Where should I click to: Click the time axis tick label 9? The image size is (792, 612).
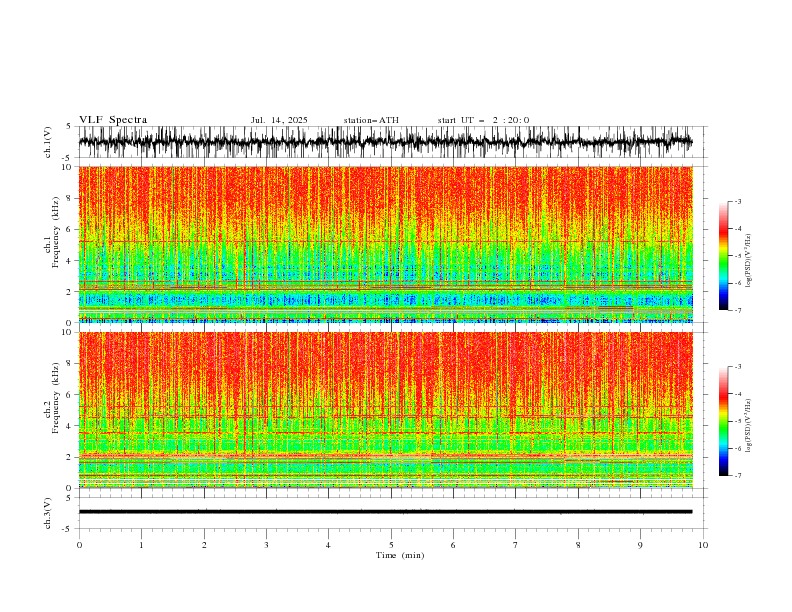[x=640, y=545]
